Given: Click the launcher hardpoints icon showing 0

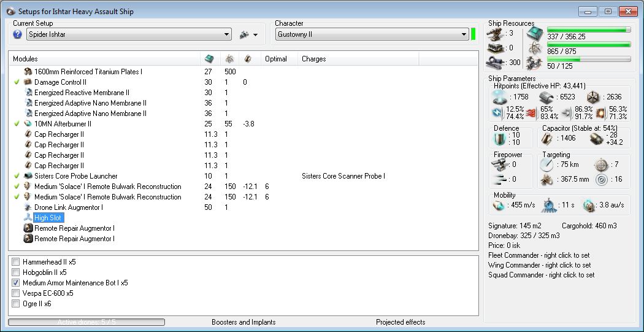Looking at the screenshot, I should pos(495,48).
